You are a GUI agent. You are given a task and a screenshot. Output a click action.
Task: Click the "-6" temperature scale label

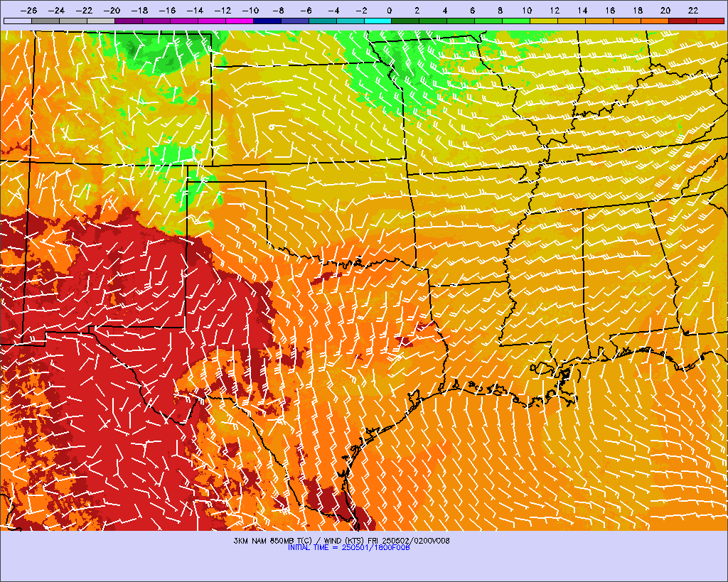click(x=306, y=11)
